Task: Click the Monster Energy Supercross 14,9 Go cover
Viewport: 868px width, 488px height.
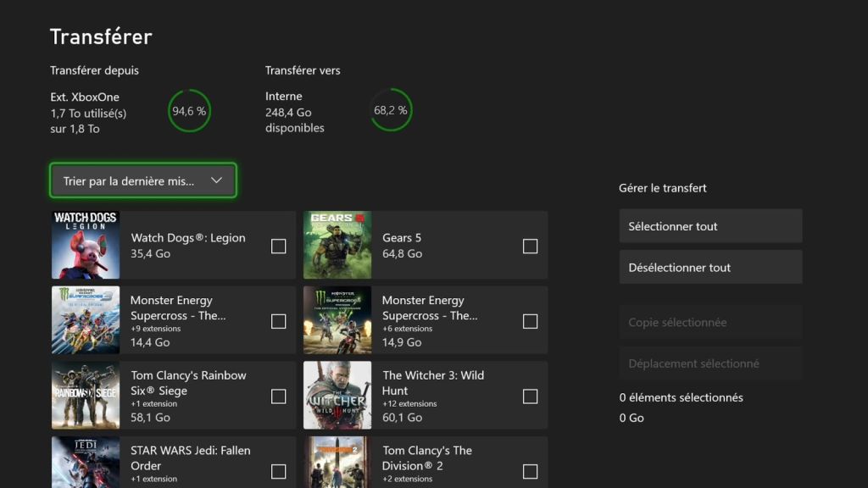Action: pyautogui.click(x=337, y=320)
